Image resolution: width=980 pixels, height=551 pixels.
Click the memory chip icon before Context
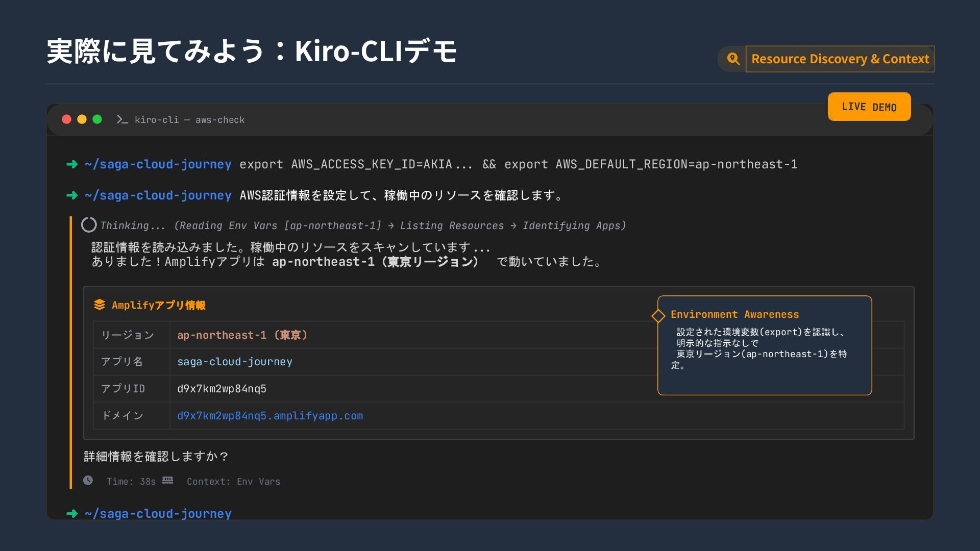click(168, 481)
